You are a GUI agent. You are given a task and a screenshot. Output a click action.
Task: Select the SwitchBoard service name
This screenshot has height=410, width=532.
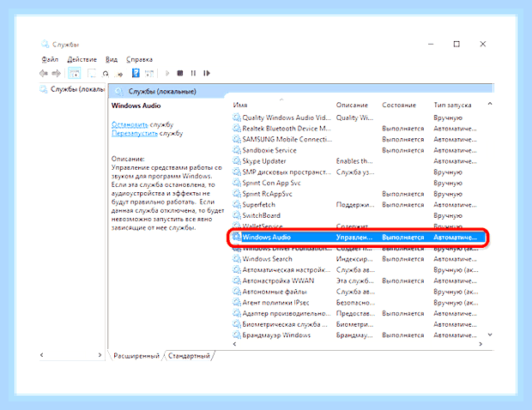(x=261, y=215)
